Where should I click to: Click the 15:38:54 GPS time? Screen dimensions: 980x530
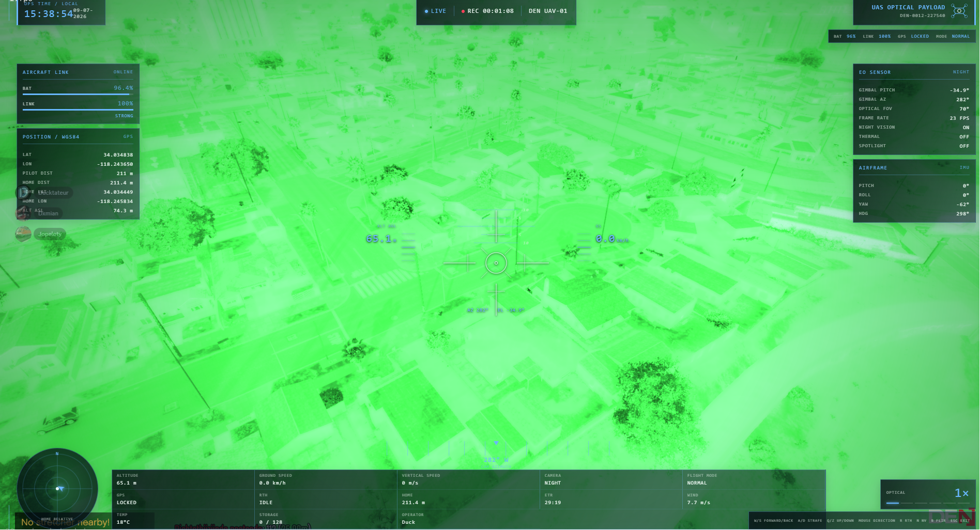click(49, 14)
